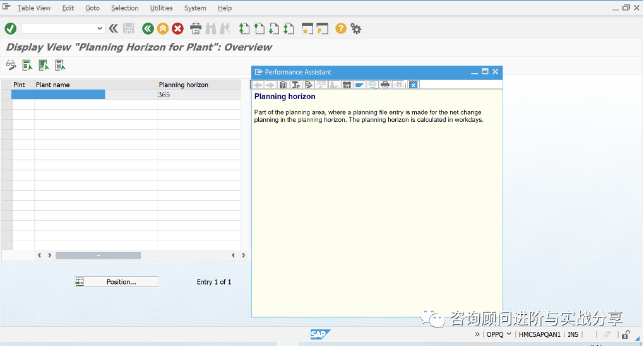The image size is (644, 347).
Task: Click the Planning horizon column header
Action: (199, 85)
